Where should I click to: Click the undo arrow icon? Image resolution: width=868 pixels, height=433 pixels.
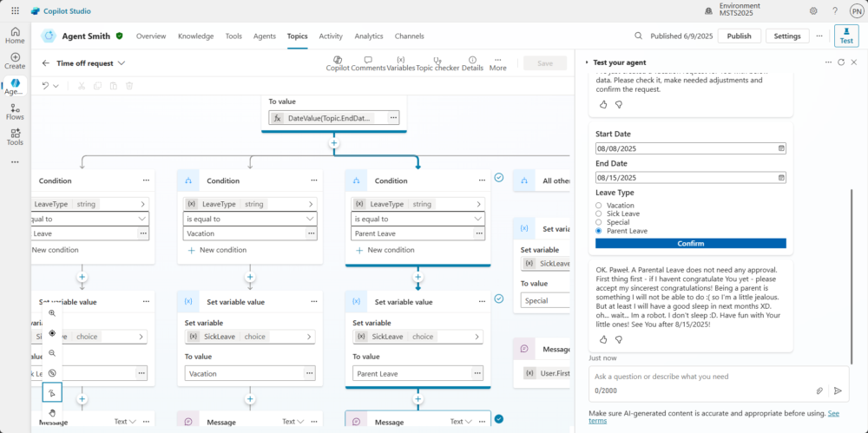click(45, 85)
